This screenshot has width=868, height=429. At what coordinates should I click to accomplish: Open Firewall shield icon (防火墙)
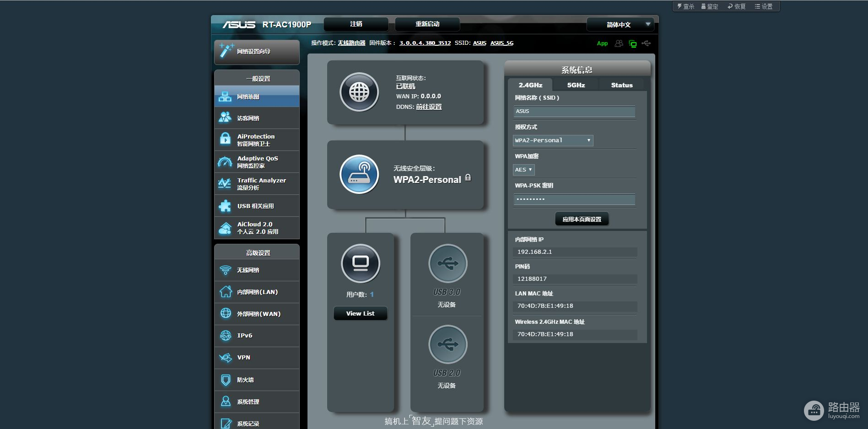click(226, 380)
